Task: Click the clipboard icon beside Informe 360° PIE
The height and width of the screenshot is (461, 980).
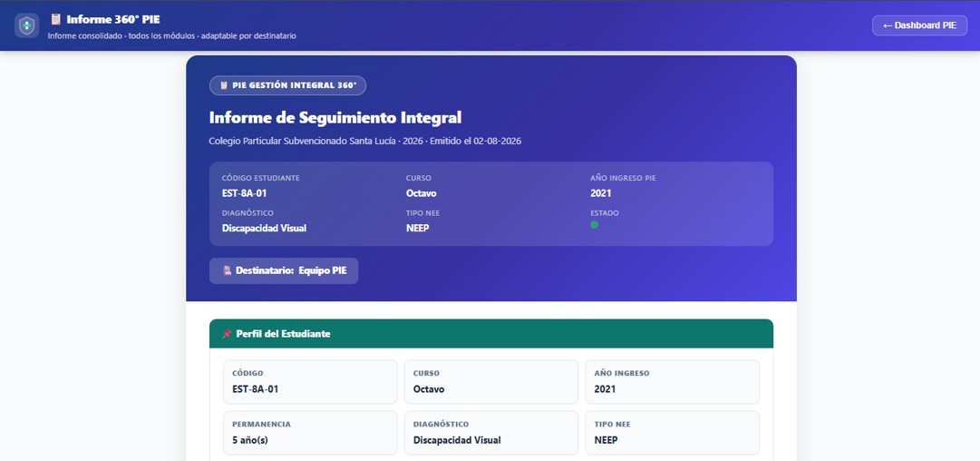Action: click(55, 19)
